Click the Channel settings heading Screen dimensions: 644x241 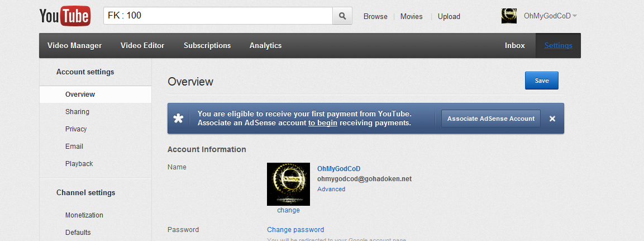click(85, 192)
